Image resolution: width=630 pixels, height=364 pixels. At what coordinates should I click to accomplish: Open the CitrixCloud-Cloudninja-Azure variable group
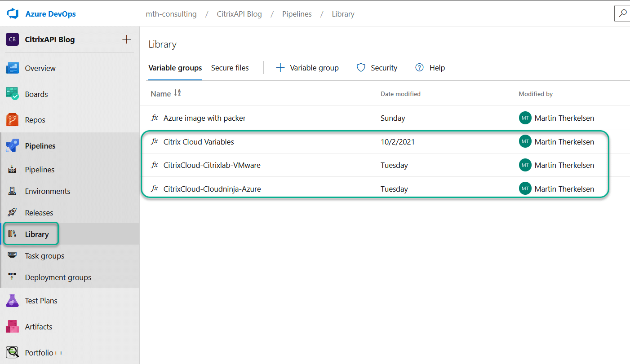coord(212,189)
